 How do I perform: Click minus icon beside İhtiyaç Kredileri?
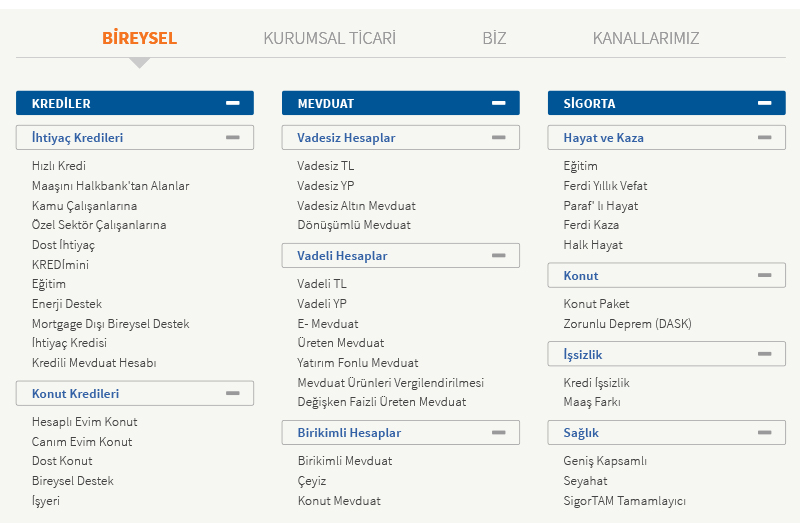pos(233,137)
